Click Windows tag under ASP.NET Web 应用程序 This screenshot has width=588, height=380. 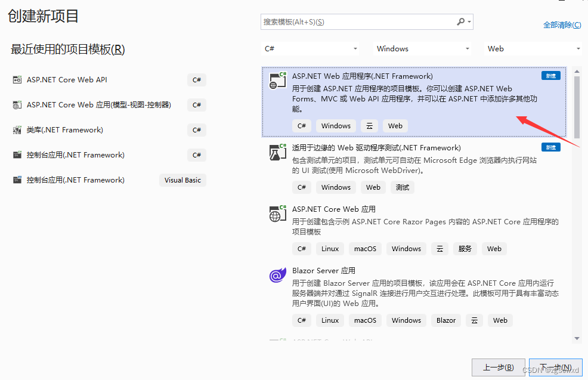(x=336, y=126)
